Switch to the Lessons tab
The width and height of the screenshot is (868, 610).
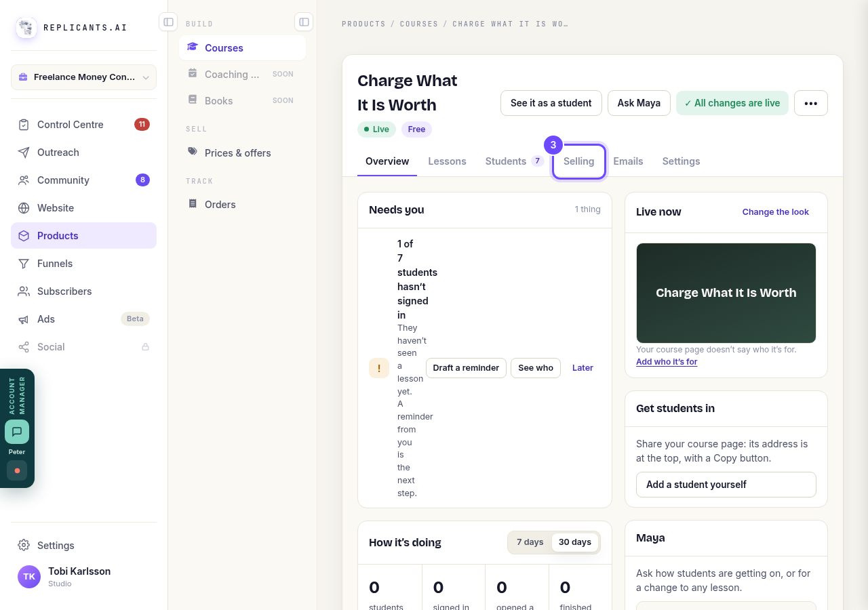coord(447,161)
